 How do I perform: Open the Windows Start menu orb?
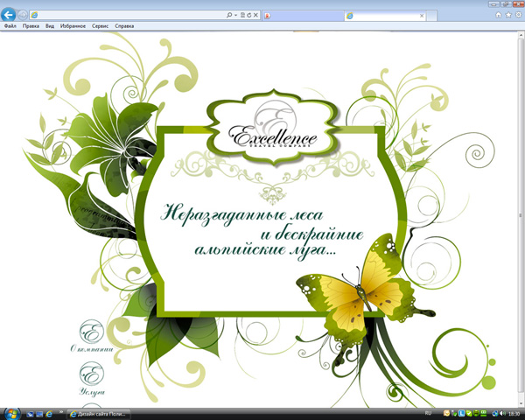point(11,414)
